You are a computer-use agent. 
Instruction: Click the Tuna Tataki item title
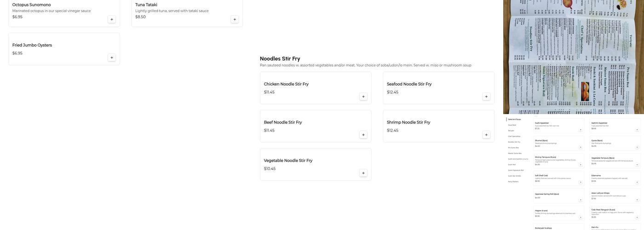coord(146,5)
